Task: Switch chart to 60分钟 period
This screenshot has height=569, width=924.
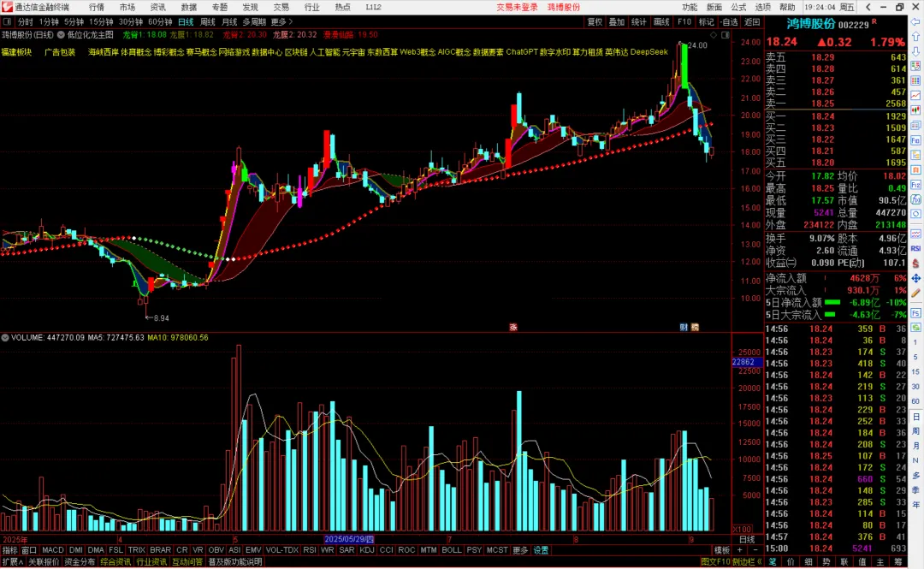Action: click(160, 21)
